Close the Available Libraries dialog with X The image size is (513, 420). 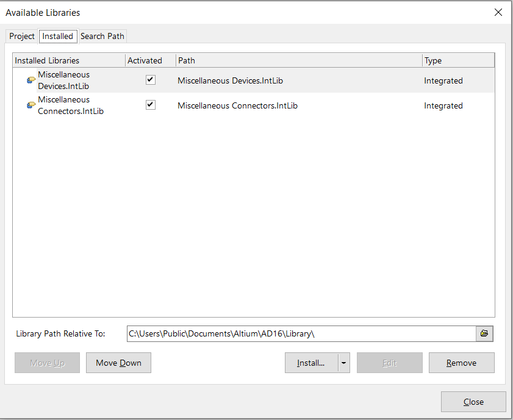click(498, 12)
